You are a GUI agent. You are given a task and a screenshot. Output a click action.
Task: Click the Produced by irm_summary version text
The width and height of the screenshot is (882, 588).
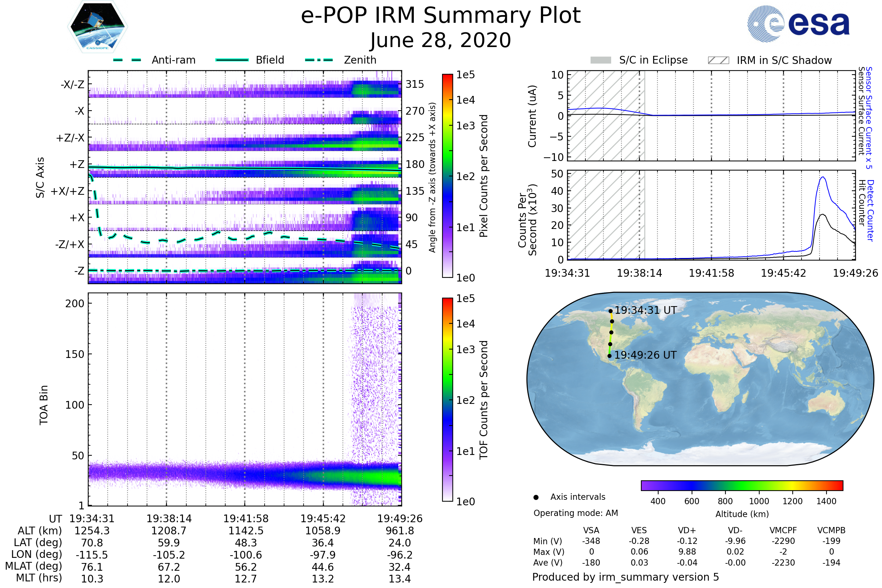625,577
